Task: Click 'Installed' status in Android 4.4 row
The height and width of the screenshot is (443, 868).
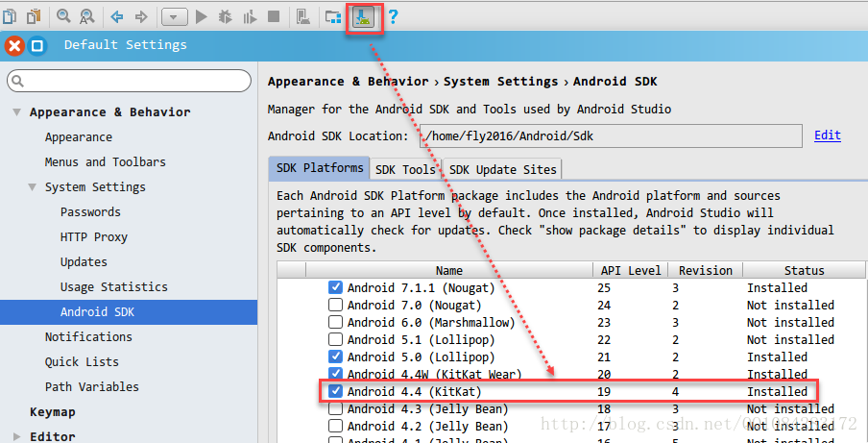Action: pos(777,391)
